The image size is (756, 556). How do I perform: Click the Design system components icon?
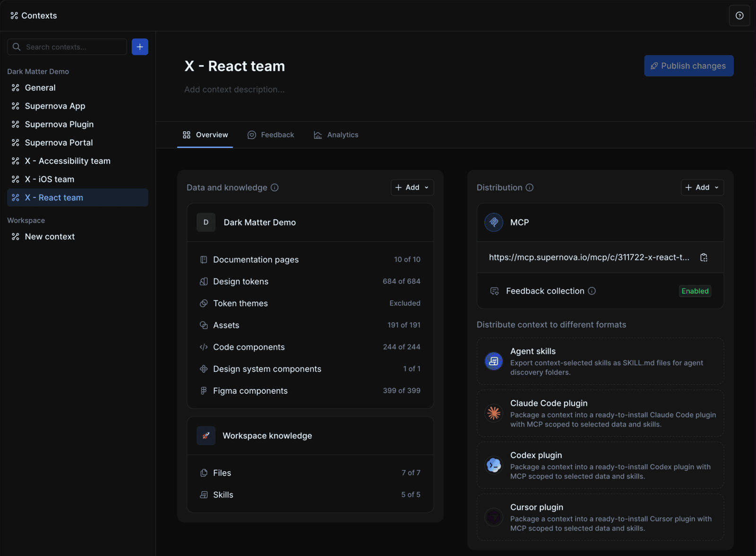coord(204,369)
